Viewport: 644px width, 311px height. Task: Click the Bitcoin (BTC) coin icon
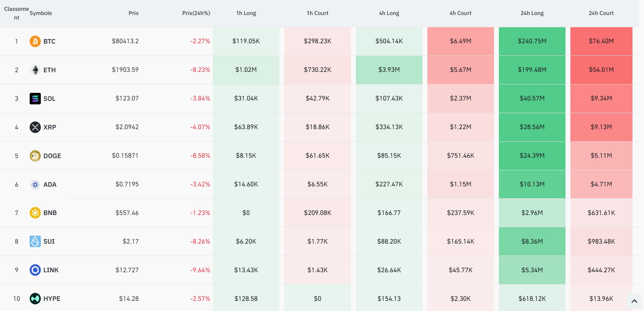click(35, 41)
